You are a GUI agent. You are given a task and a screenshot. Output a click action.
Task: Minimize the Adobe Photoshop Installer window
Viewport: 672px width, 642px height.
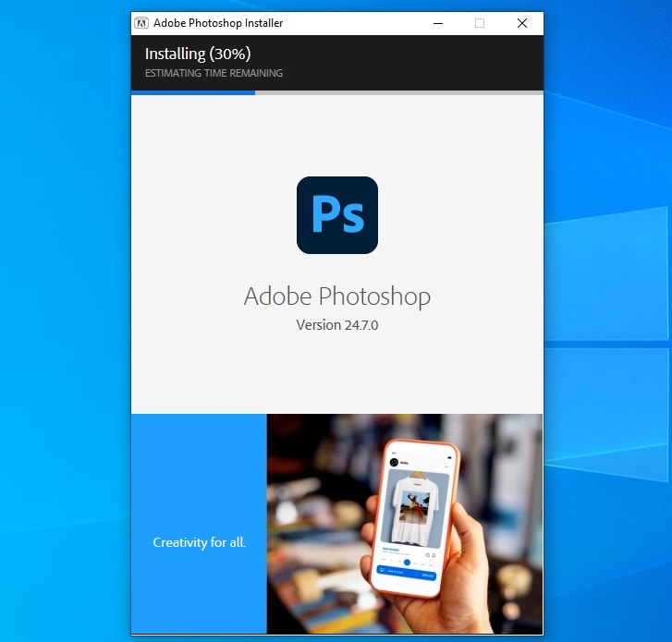[x=438, y=23]
